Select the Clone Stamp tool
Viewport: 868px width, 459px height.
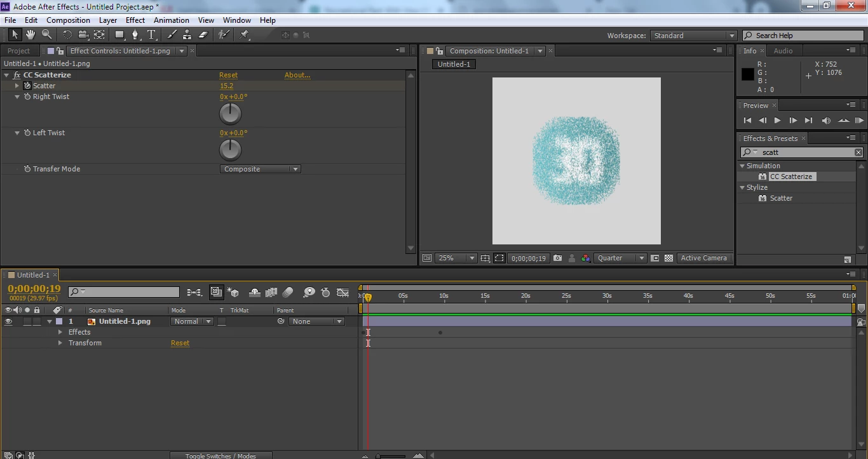[187, 35]
